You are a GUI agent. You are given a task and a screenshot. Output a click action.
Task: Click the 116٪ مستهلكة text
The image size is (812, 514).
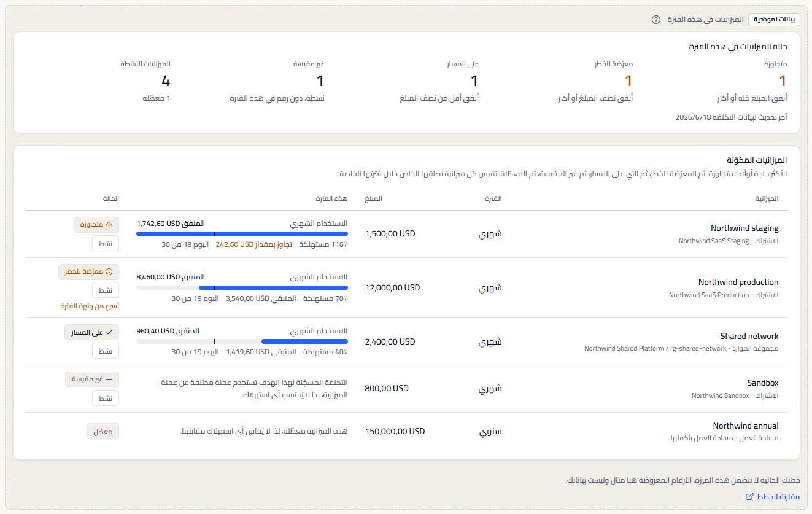coord(323,244)
